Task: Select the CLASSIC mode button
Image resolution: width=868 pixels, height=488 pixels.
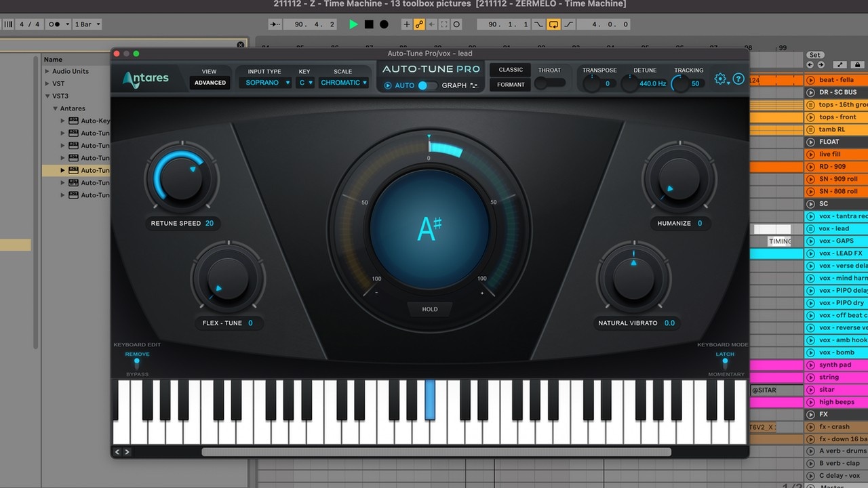Action: pos(511,70)
